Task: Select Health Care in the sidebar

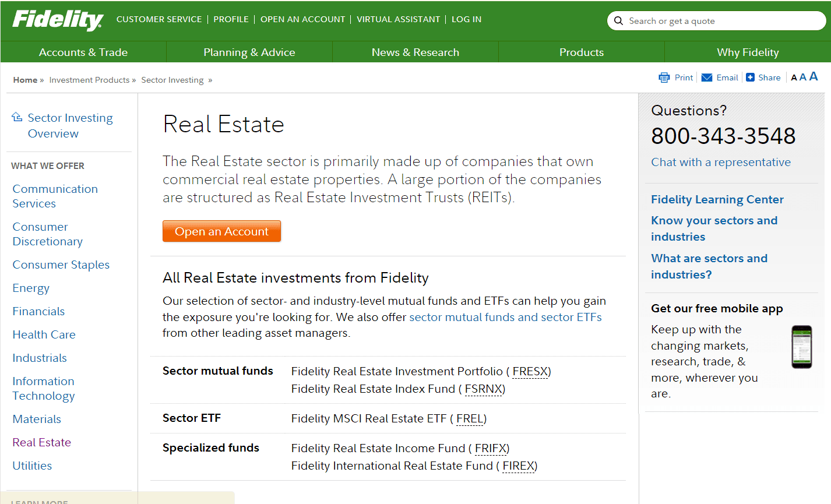Action: tap(44, 334)
